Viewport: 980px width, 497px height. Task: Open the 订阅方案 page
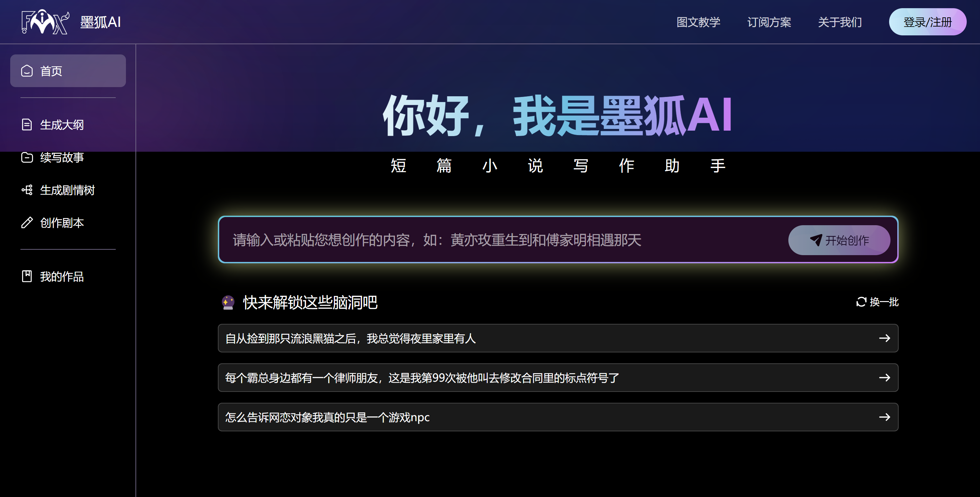[769, 22]
